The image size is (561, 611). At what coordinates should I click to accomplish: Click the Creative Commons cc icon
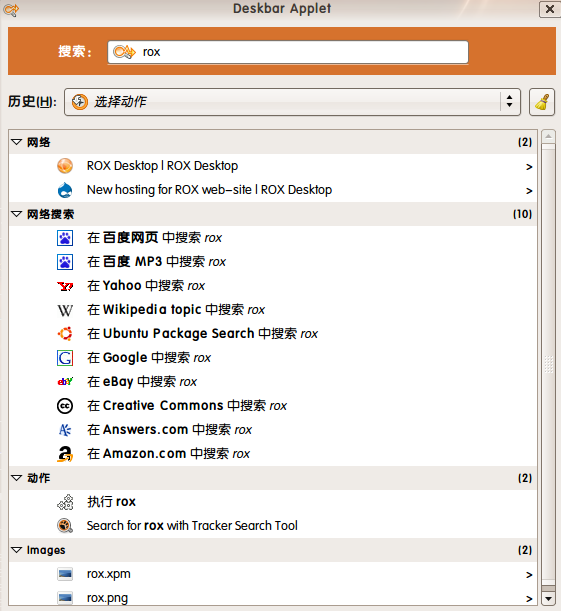pyautogui.click(x=65, y=406)
